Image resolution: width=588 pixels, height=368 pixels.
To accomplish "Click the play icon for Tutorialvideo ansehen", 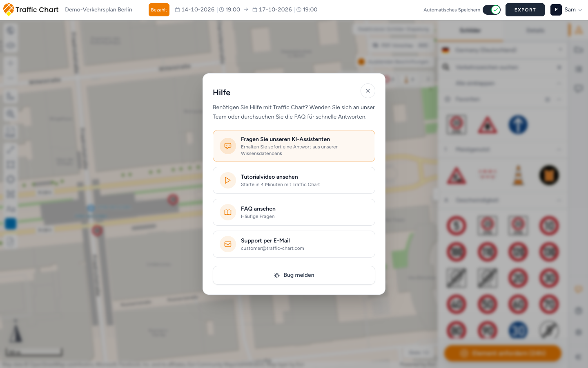I will (x=228, y=180).
